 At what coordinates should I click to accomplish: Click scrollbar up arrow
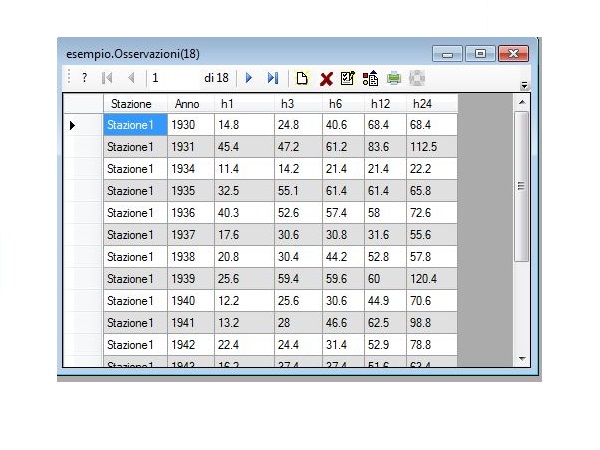coord(522,102)
